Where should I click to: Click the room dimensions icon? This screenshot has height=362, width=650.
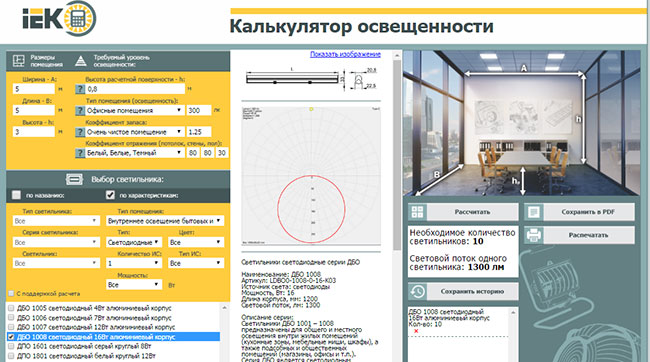click(x=19, y=61)
